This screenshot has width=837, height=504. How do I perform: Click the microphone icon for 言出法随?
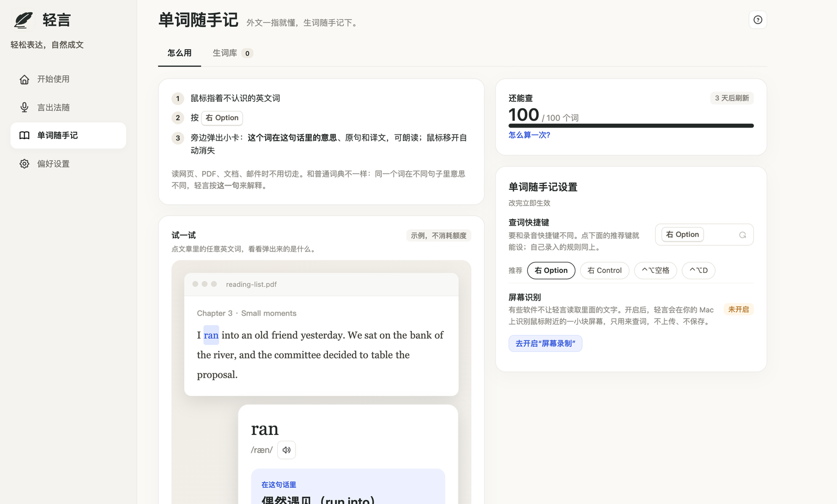(x=24, y=107)
